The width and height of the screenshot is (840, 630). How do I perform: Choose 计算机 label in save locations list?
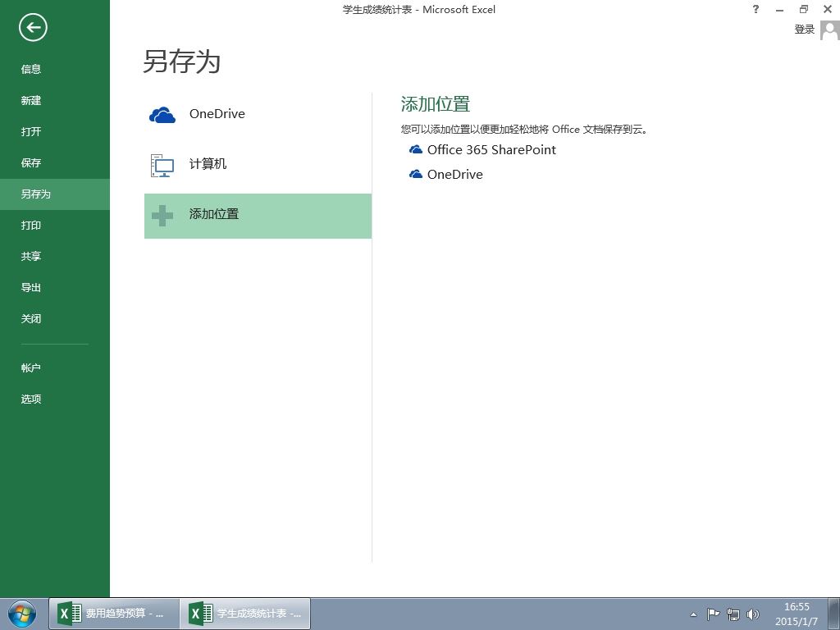coord(208,164)
